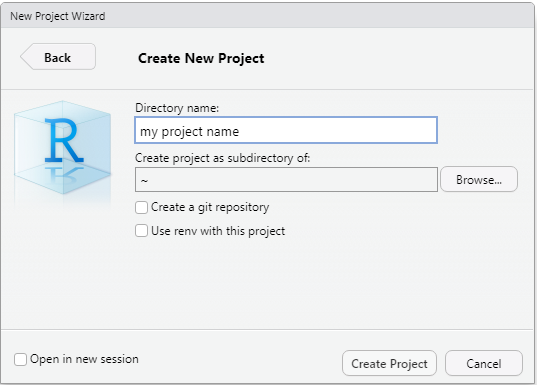Go back using the Back arrow button
Viewport: 537px width, 385px height.
58,57
